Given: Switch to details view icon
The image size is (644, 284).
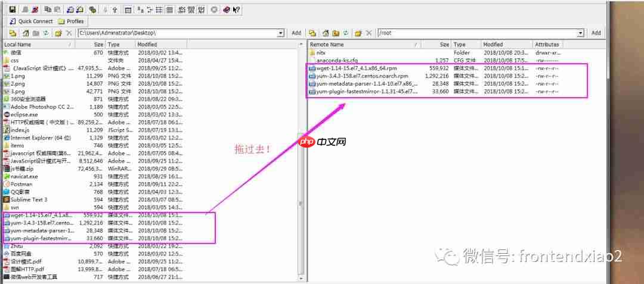Looking at the screenshot, I should coord(169,10).
